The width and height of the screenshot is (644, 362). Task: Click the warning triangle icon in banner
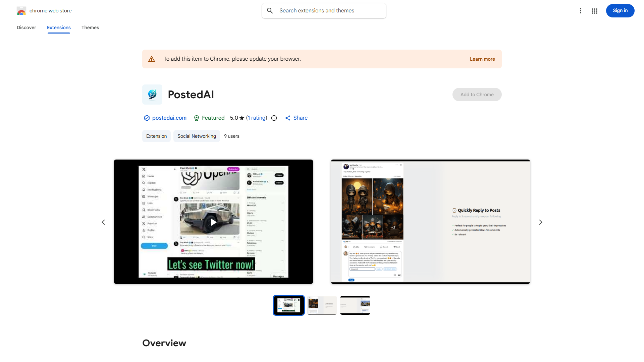click(152, 59)
